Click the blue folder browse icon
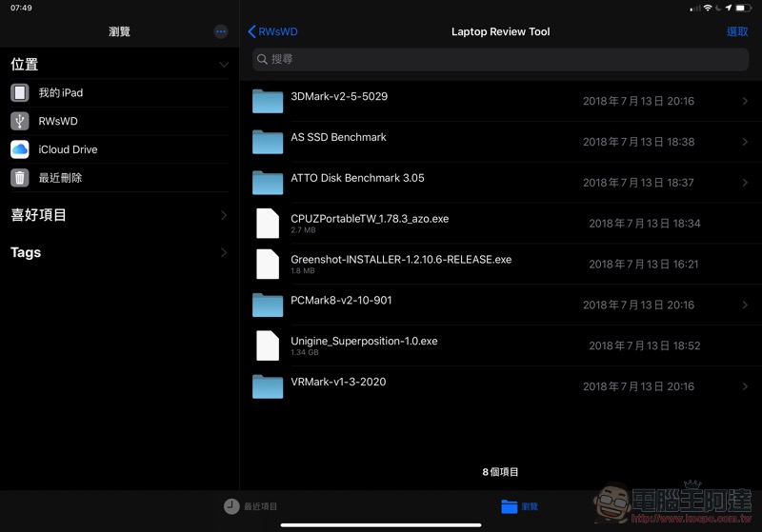This screenshot has width=762, height=532. click(509, 506)
